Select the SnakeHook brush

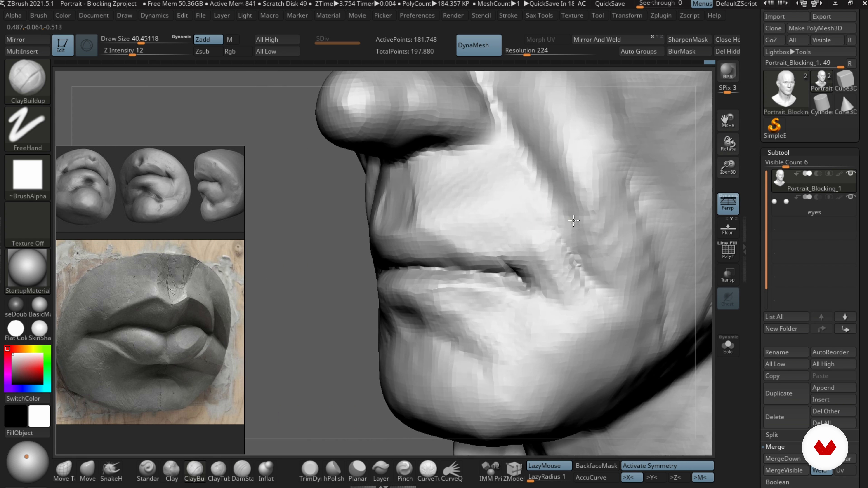[111, 471]
